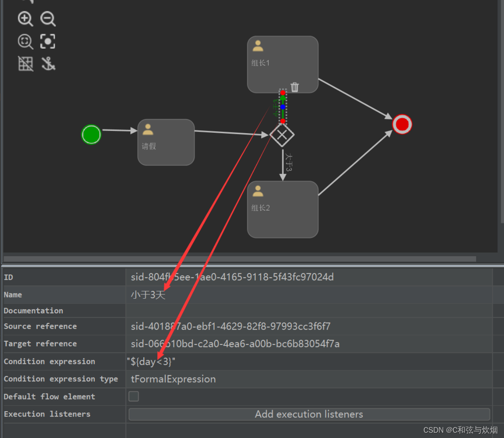This screenshot has height=438, width=504.
Task: Click the Condition expression value field
Action: click(x=152, y=361)
